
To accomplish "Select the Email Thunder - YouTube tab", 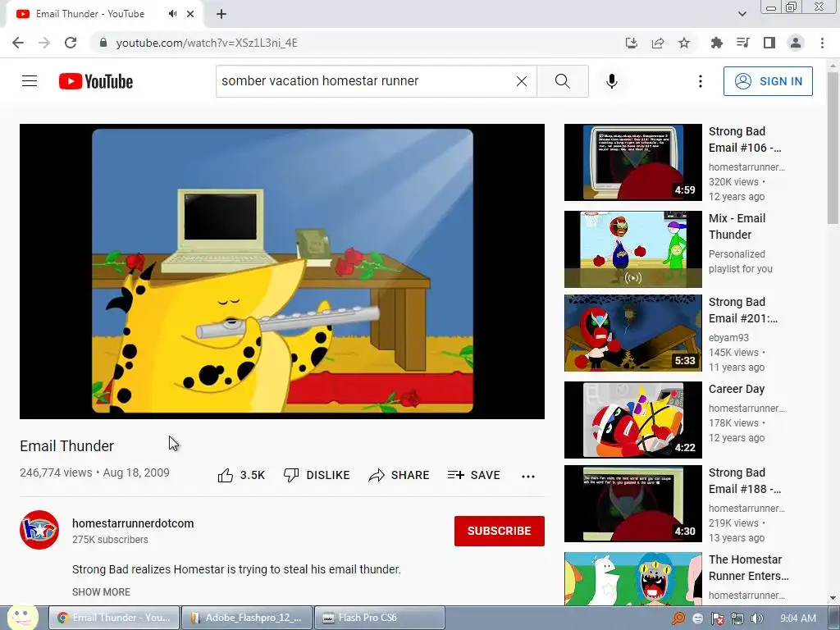I will pyautogui.click(x=90, y=14).
